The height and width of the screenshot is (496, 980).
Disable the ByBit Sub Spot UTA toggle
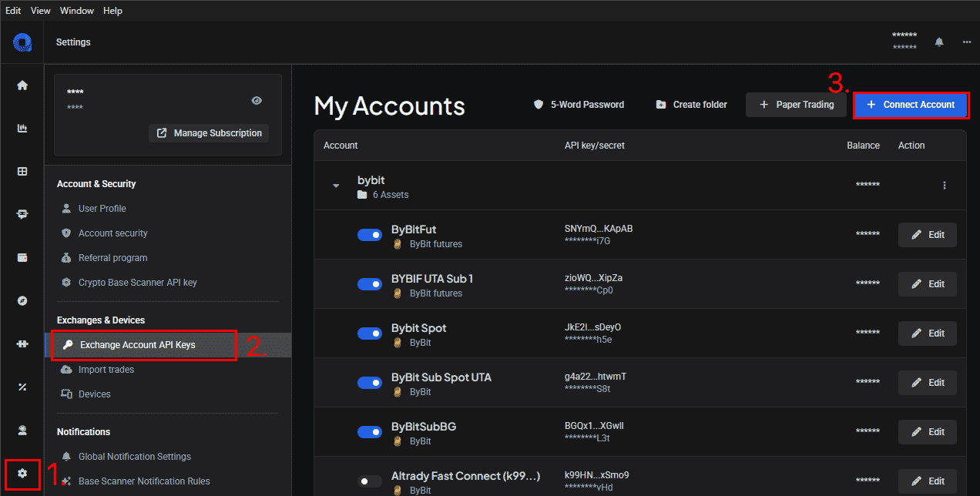pos(370,384)
